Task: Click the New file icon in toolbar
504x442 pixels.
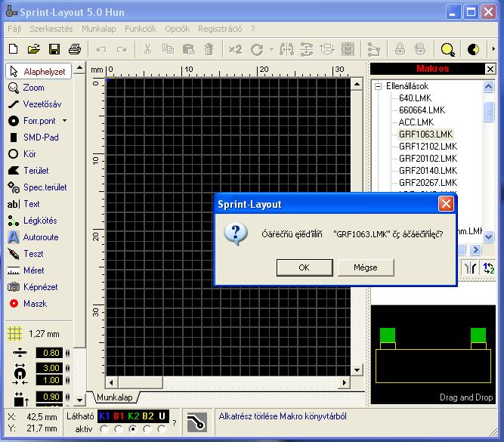Action: 13,49
